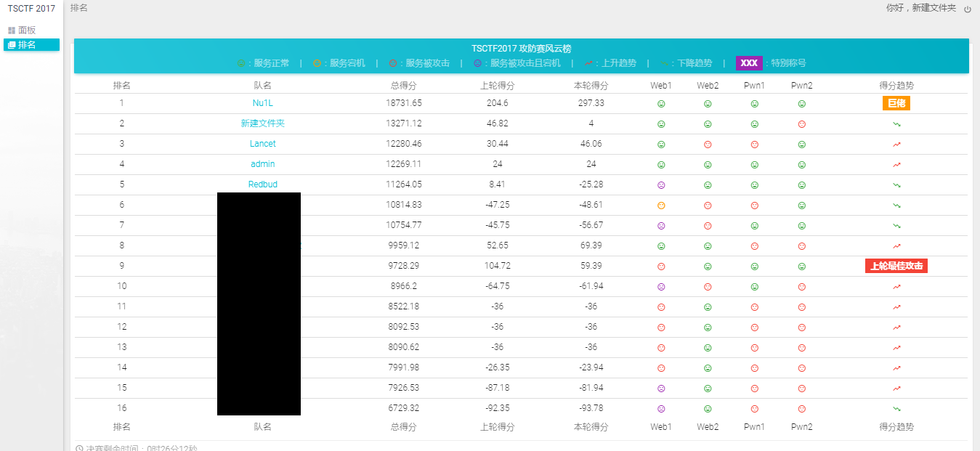Click the 总得分 column header at top
Viewport: 980px width, 451px height.
coord(403,86)
